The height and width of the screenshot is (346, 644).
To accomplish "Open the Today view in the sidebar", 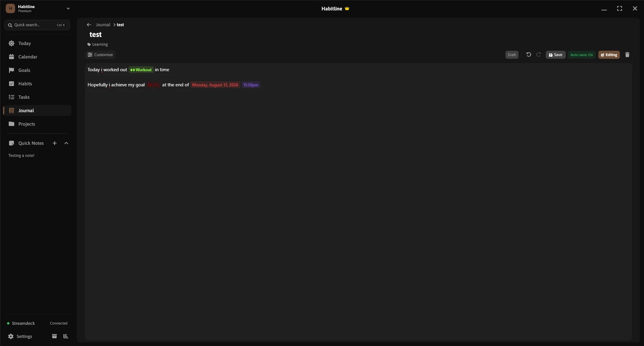I will click(x=37, y=43).
